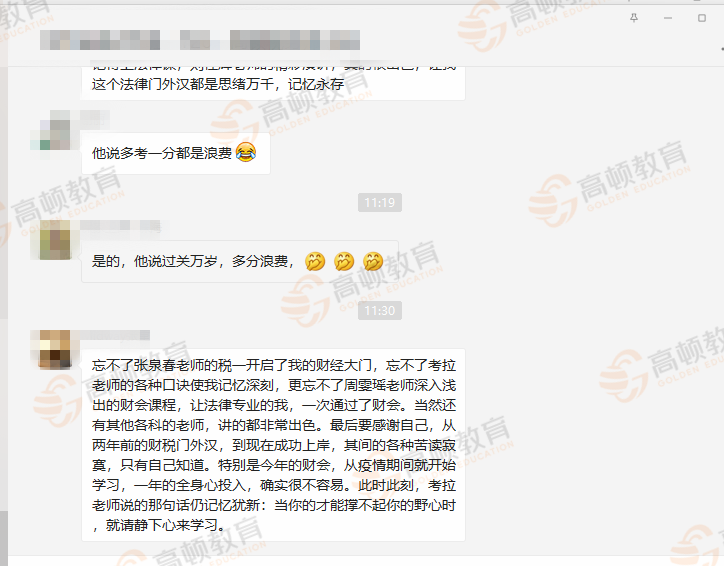Click the 11:30 timestamp label

[x=380, y=311]
